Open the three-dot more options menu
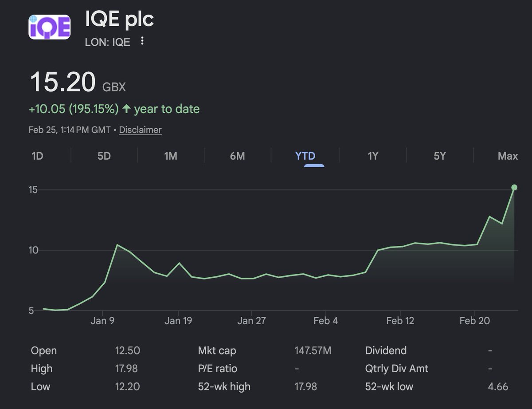 (142, 41)
